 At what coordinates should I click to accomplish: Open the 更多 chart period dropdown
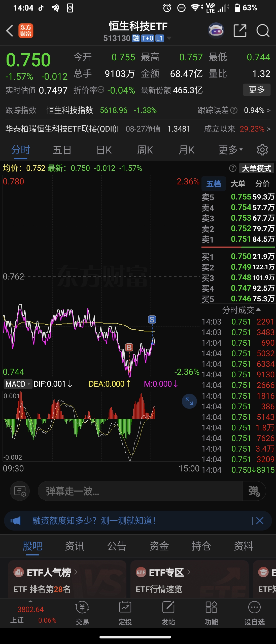click(230, 150)
